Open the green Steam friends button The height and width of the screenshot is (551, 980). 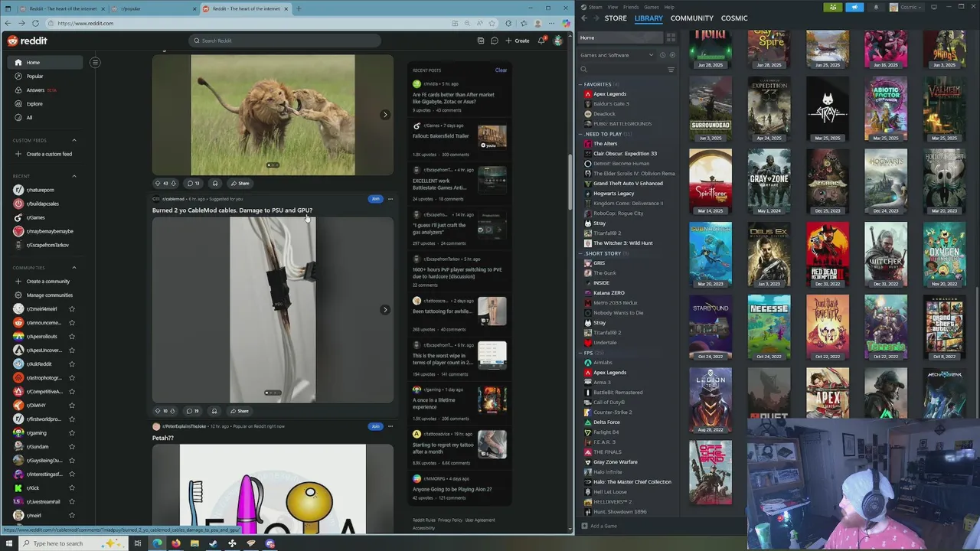[833, 8]
